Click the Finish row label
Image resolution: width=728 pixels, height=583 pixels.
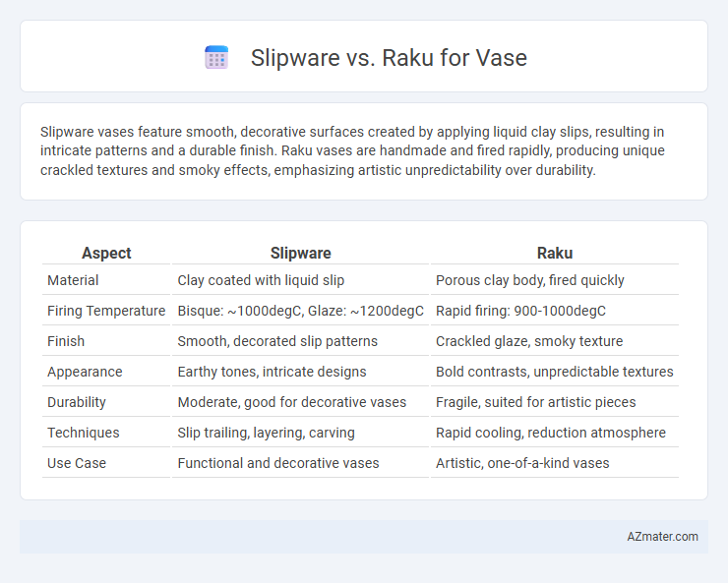(66, 341)
